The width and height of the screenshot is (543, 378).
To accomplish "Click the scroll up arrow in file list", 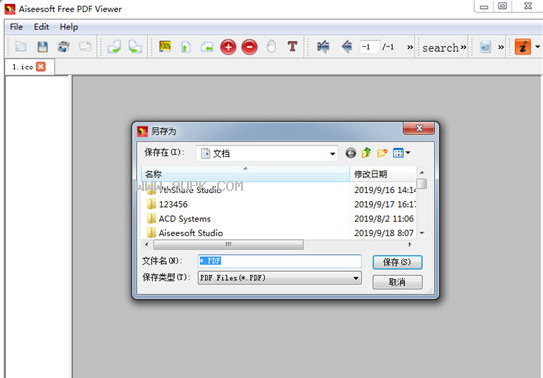I will pos(422,172).
